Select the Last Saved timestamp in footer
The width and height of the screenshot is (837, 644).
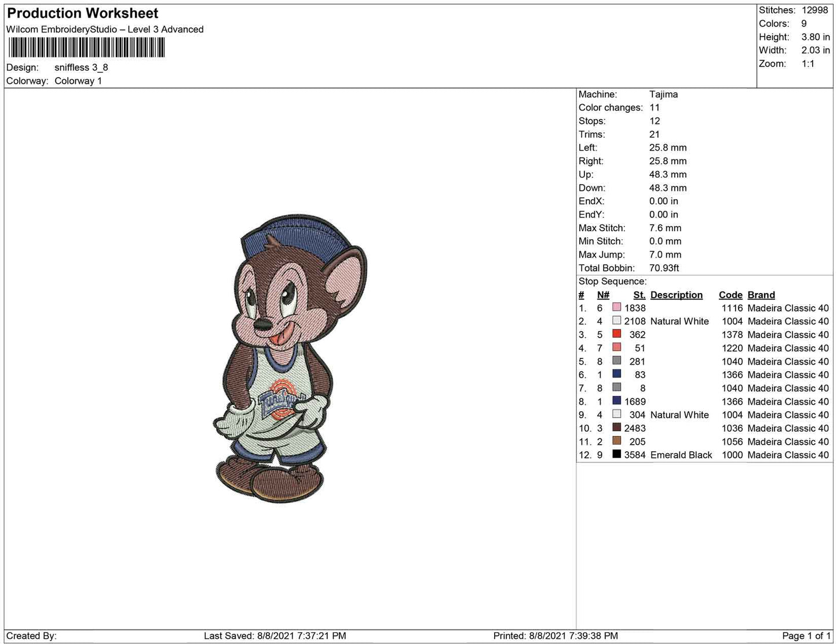pos(275,636)
